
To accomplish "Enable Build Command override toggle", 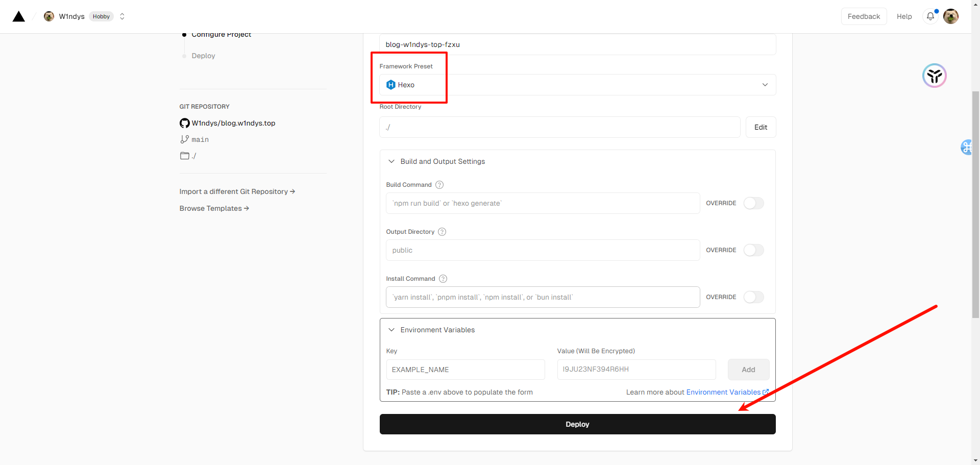I will (753, 203).
